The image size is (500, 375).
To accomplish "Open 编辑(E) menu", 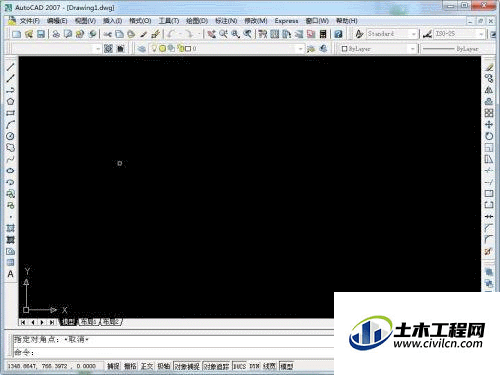I will [x=57, y=21].
